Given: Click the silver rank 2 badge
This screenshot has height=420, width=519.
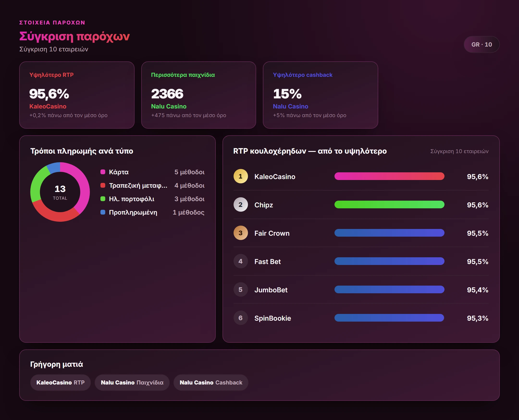Looking at the screenshot, I should pos(241,205).
